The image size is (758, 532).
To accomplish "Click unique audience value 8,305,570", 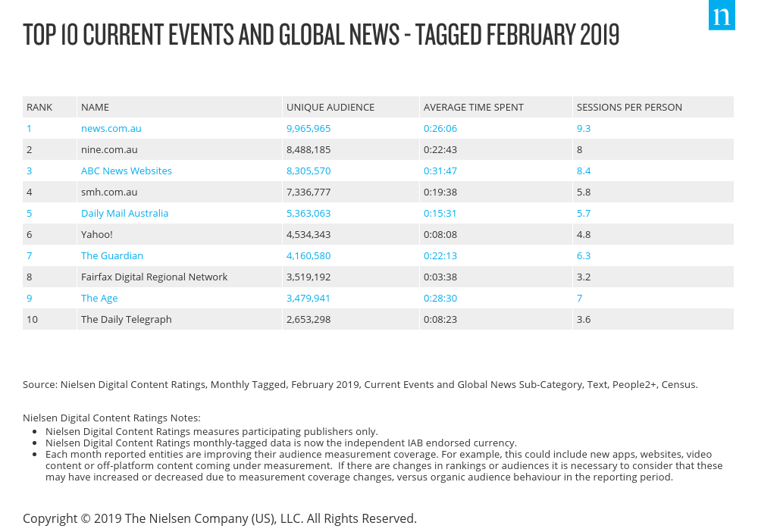I will point(309,171).
